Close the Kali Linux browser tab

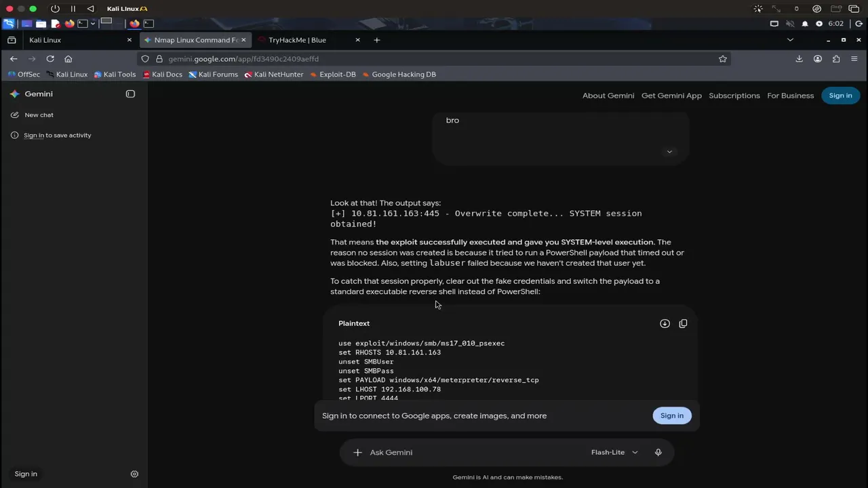(130, 40)
